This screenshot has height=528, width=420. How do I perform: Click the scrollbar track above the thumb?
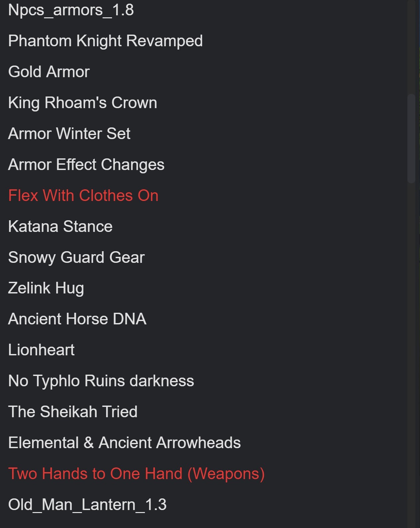click(411, 47)
